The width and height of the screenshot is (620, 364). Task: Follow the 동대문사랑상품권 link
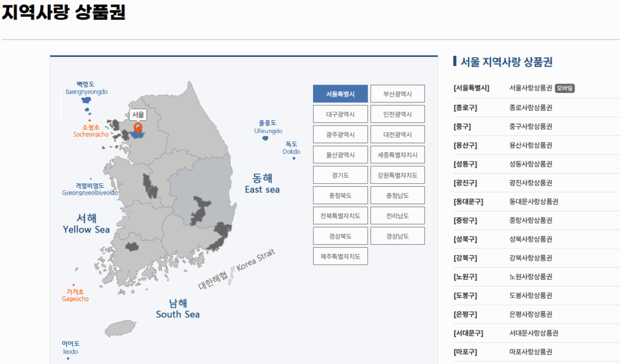point(534,202)
